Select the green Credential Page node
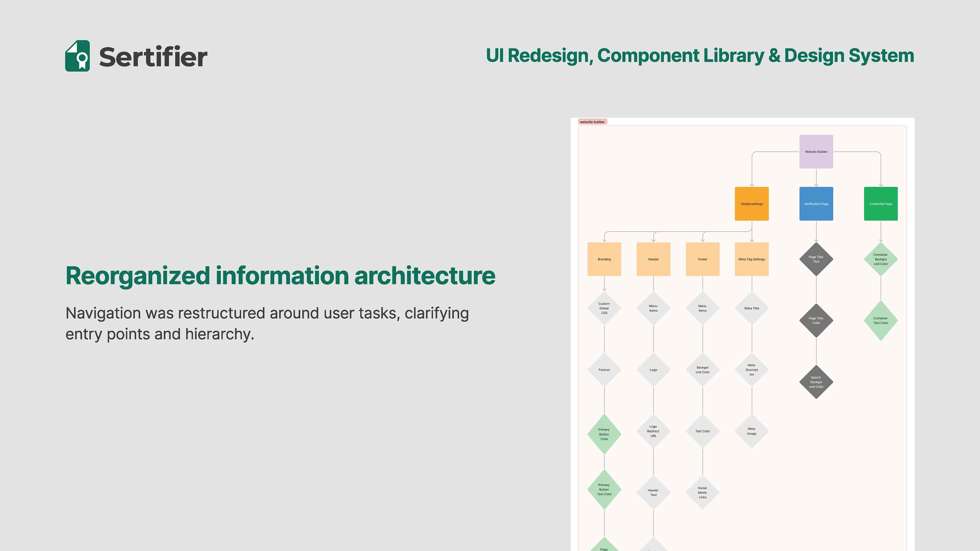980x551 pixels. click(x=880, y=204)
